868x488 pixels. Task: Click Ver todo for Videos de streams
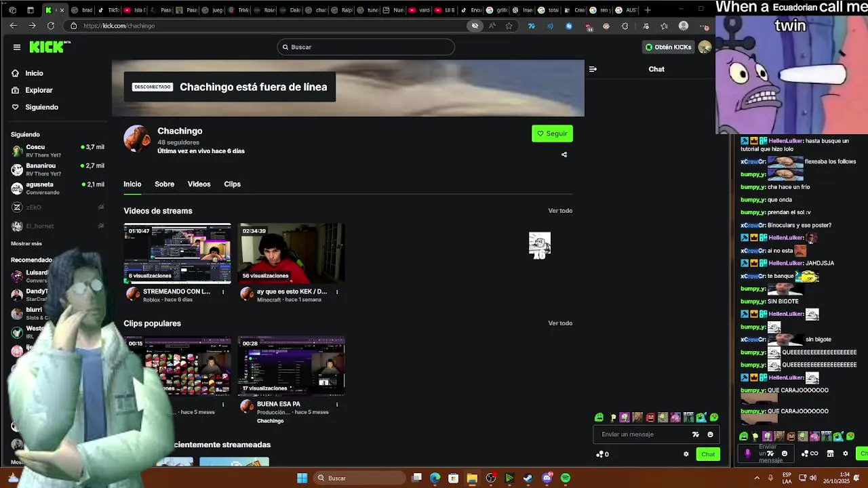click(560, 211)
